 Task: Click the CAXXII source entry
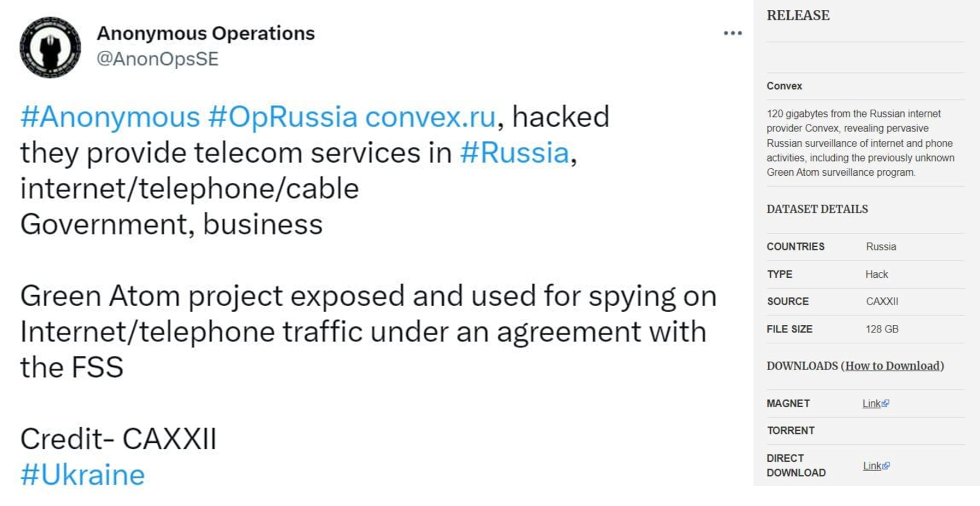coord(882,301)
